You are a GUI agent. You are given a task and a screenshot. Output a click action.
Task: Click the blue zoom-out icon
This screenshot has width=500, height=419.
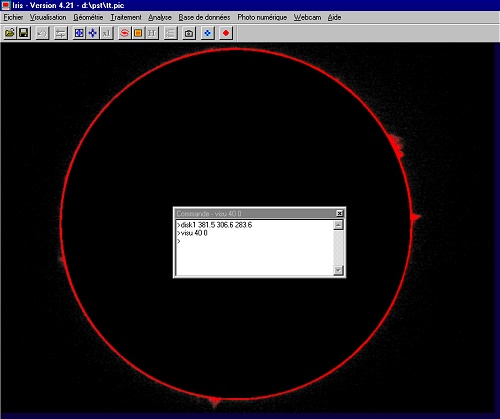(79, 33)
